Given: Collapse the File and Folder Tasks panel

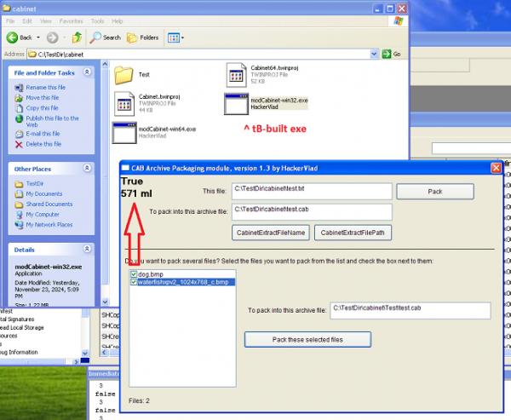Looking at the screenshot, I should tap(87, 72).
